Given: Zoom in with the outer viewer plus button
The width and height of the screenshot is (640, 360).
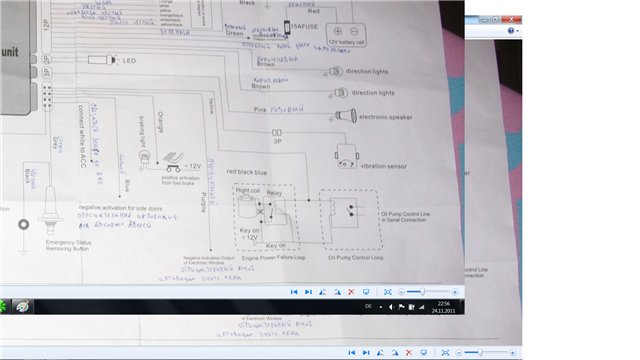Looking at the screenshot, I should [512, 353].
